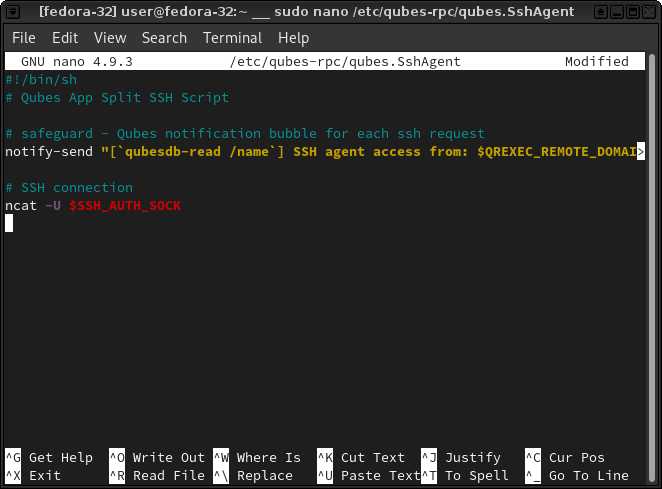Click the Modified status indicator

coord(596,62)
